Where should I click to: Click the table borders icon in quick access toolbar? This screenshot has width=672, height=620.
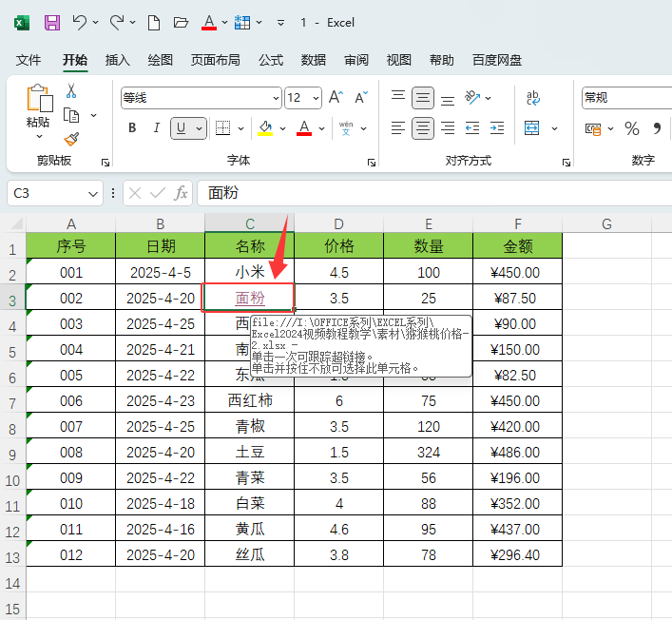coord(242,22)
